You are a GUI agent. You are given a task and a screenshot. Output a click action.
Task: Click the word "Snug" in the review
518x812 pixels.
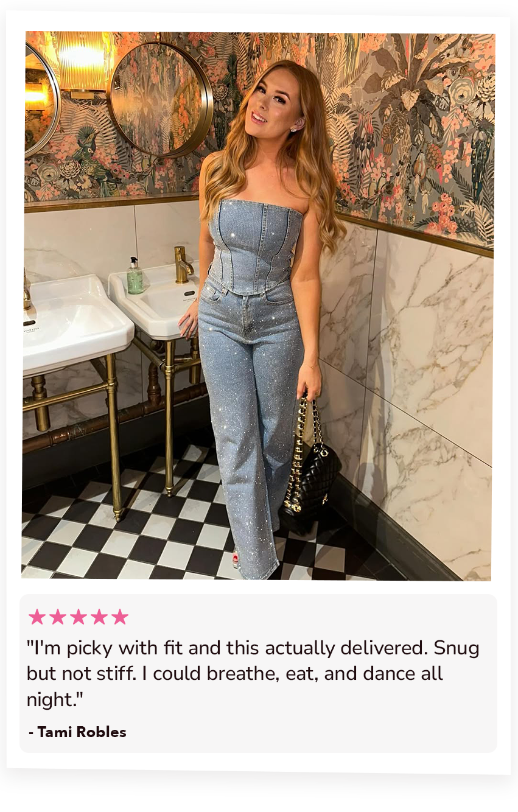[x=456, y=649]
